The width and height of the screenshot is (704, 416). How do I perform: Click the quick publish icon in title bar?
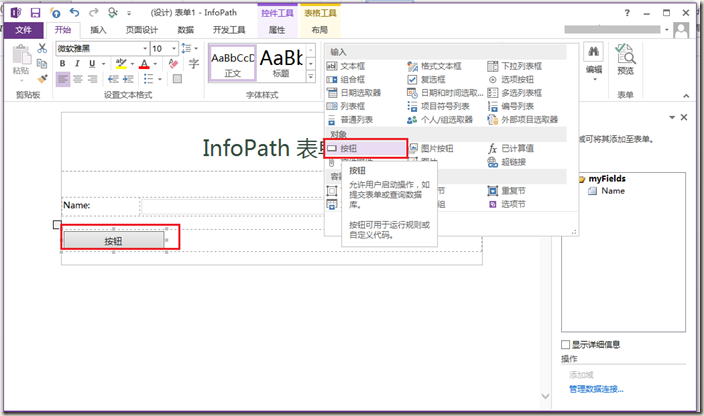click(x=56, y=13)
